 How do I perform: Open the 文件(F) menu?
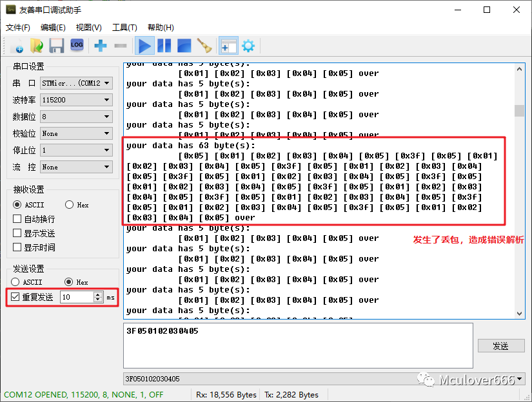[x=18, y=28]
